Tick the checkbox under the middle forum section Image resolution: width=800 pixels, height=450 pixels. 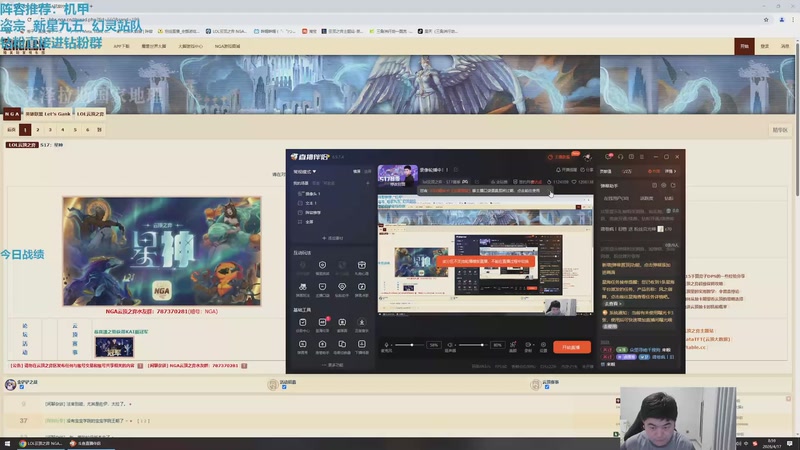tap(284, 387)
